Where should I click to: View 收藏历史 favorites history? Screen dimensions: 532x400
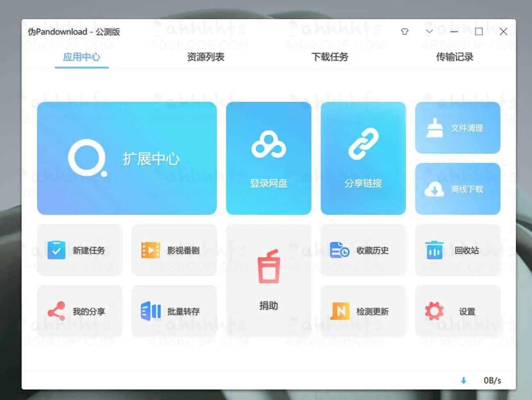363,250
